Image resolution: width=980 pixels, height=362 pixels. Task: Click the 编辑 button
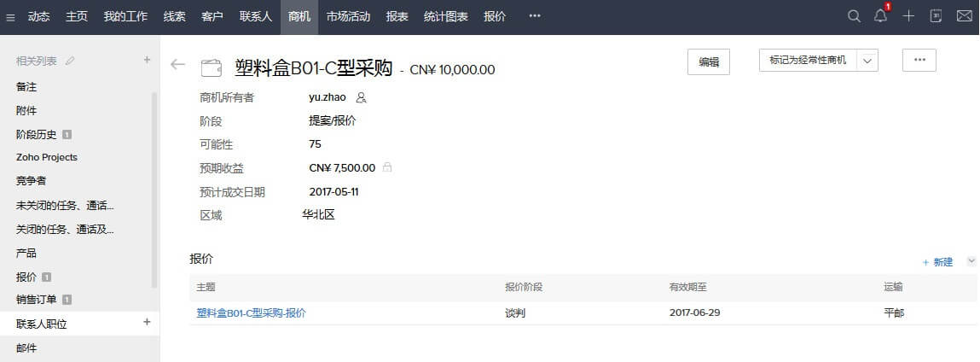click(709, 61)
